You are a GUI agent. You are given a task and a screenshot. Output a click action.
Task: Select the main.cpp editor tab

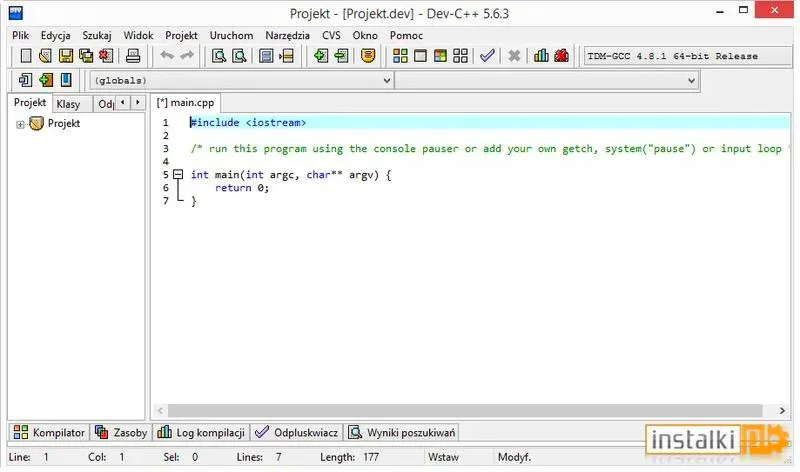pos(186,103)
